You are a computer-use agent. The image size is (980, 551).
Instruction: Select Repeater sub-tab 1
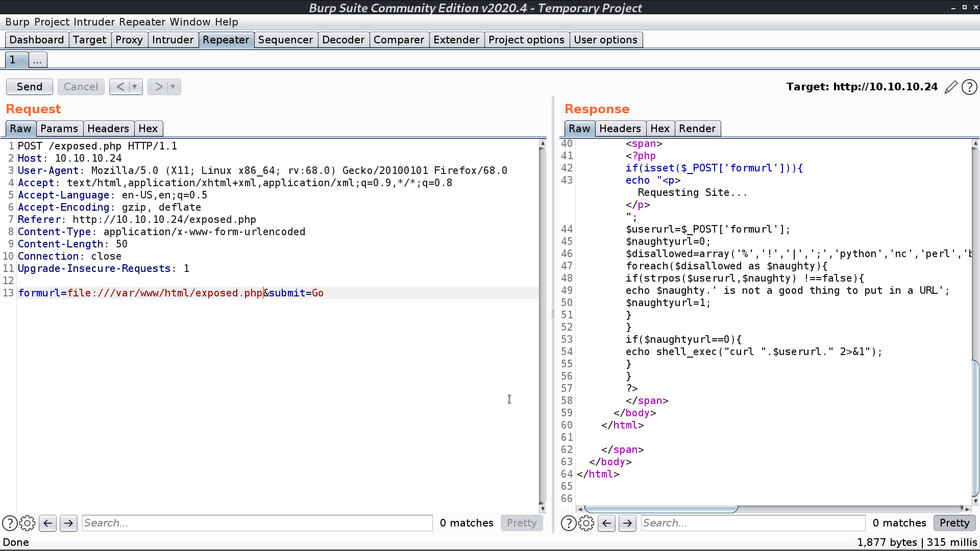coord(13,60)
